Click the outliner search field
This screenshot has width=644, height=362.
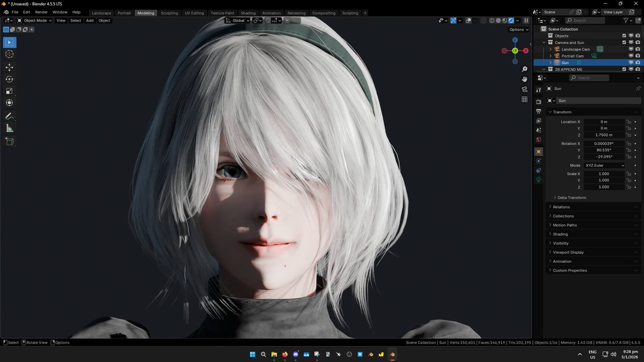click(x=586, y=20)
